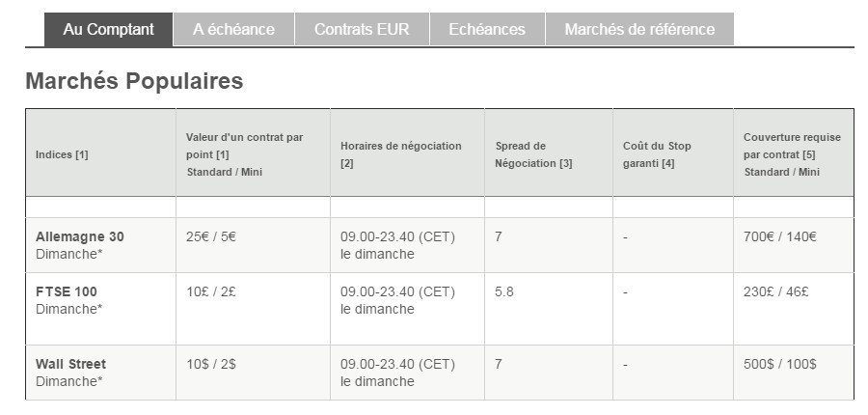Image resolution: width=868 pixels, height=415 pixels.
Task: Click the 700€ / 140€ margin cell
Action: (x=780, y=237)
